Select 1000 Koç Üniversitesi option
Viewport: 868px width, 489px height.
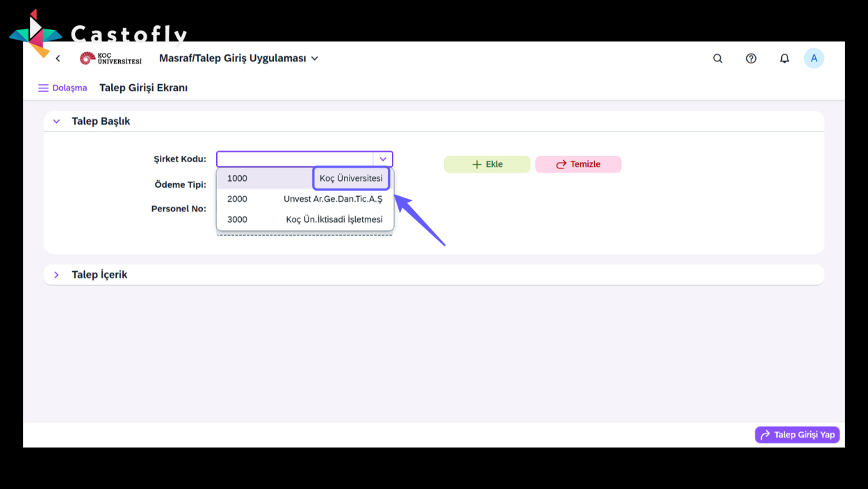click(305, 178)
